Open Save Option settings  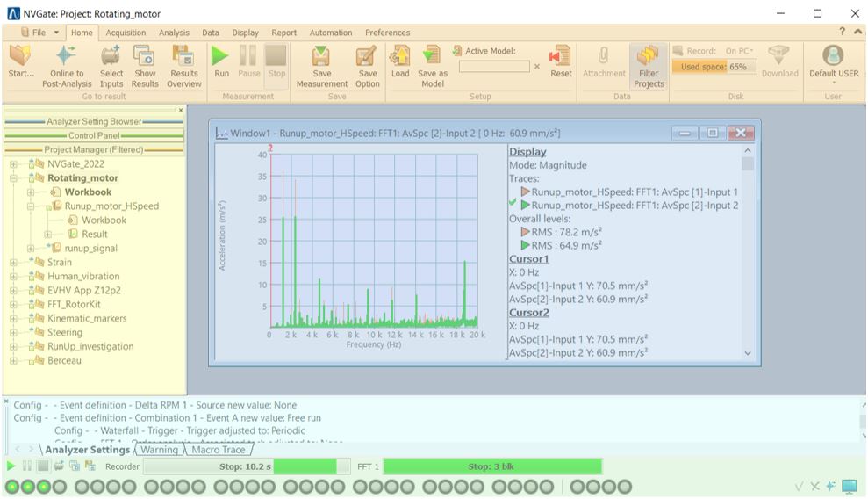[x=367, y=67]
